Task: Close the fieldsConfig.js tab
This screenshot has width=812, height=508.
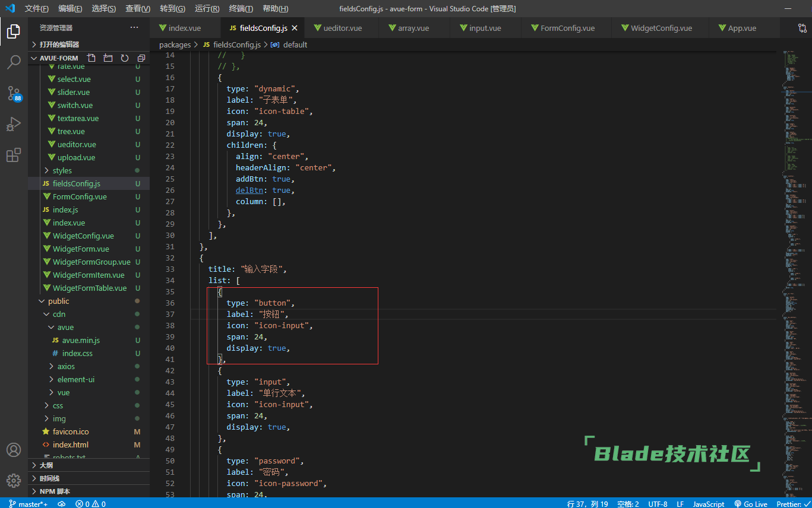Action: [x=295, y=28]
